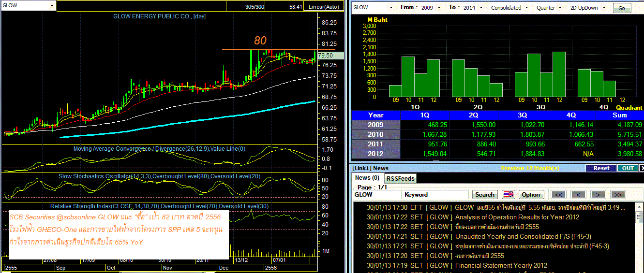Open the Consolidated statement type dropdown
Viewport: 644px width, 273px height.
coord(527,8)
